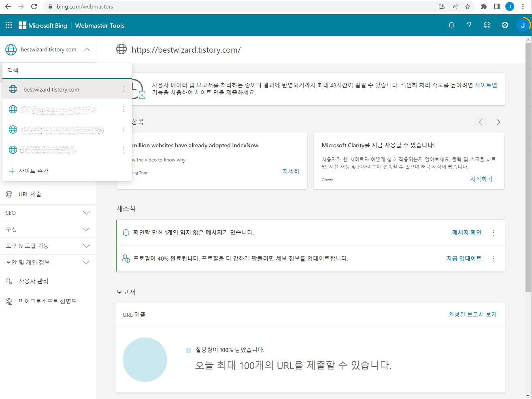Collapse the site selector dropdown
Viewport: 532px width, 399px height.
point(86,49)
